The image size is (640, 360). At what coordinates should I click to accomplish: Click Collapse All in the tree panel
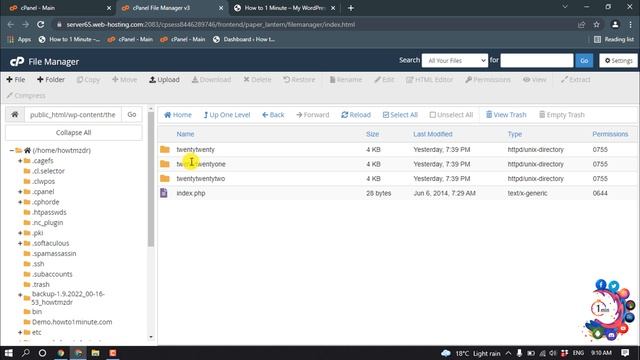tap(73, 132)
